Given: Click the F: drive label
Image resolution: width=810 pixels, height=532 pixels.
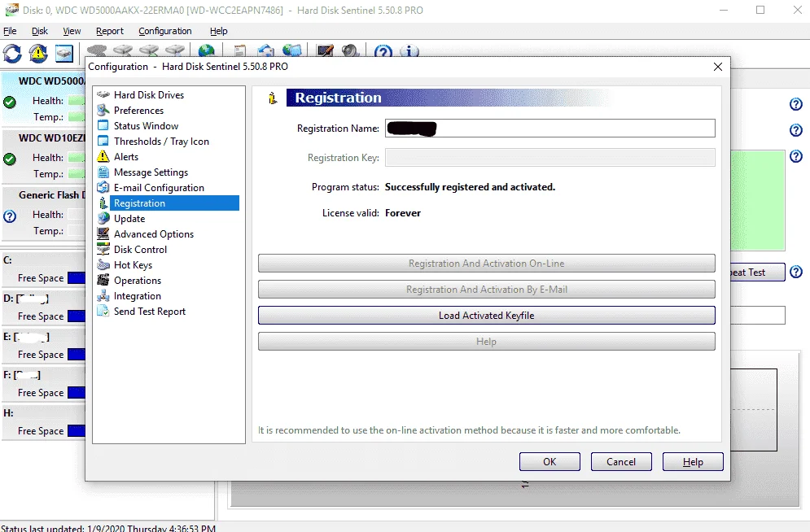Looking at the screenshot, I should tap(22, 375).
